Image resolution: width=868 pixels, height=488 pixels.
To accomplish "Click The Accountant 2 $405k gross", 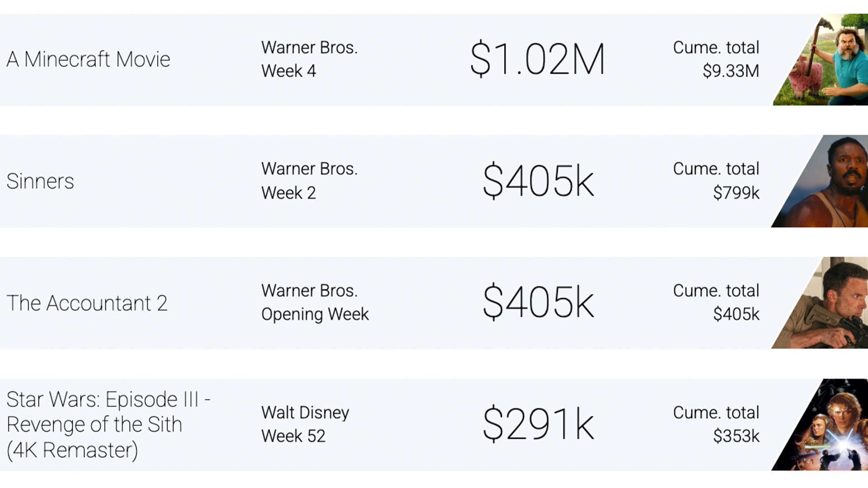I will tap(538, 302).
